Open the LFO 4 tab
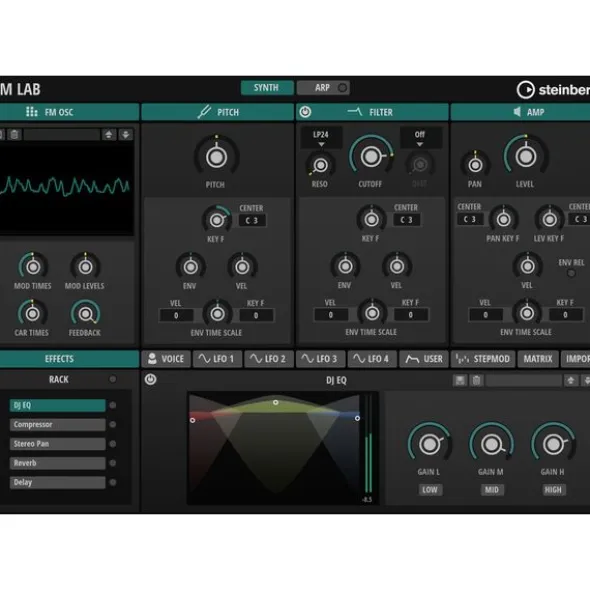This screenshot has height=591, width=590. (372, 359)
